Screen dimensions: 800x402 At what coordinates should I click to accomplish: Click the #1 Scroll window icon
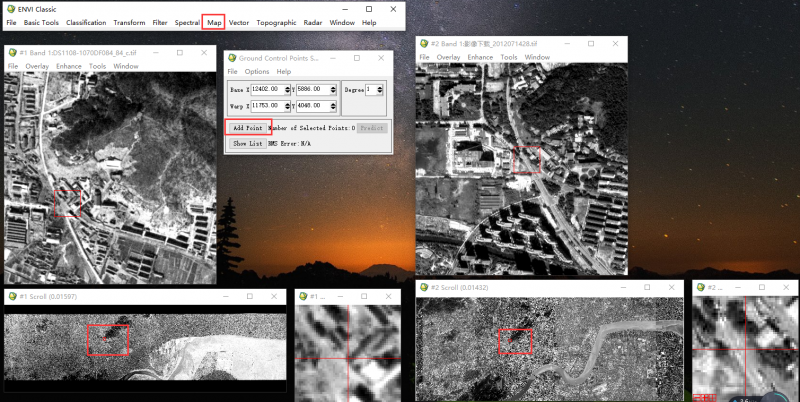pyautogui.click(x=11, y=297)
